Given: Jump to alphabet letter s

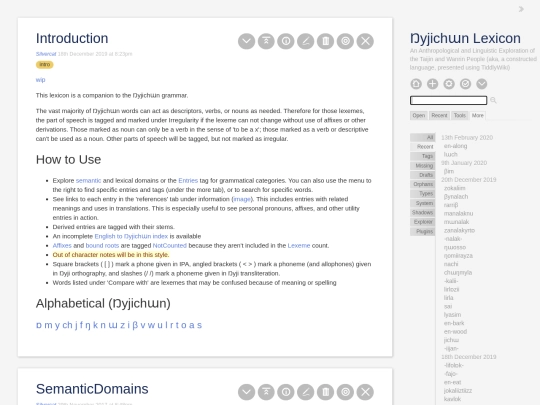Looking at the screenshot, I should (199, 325).
